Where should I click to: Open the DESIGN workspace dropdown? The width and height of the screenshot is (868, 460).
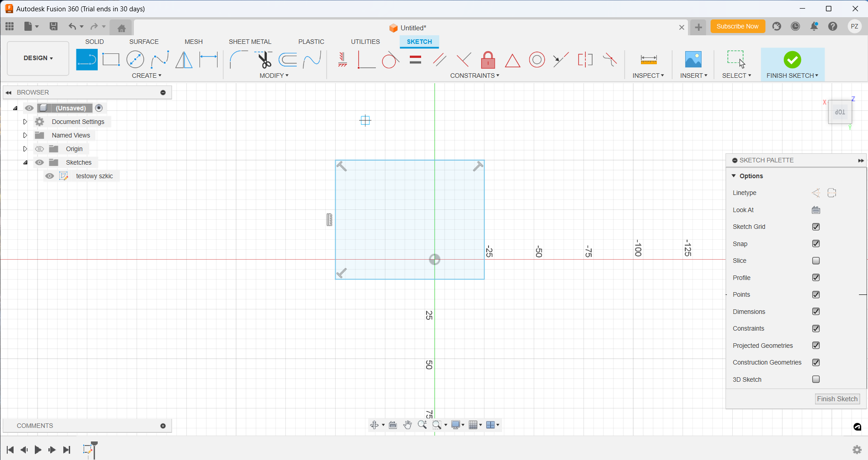38,58
